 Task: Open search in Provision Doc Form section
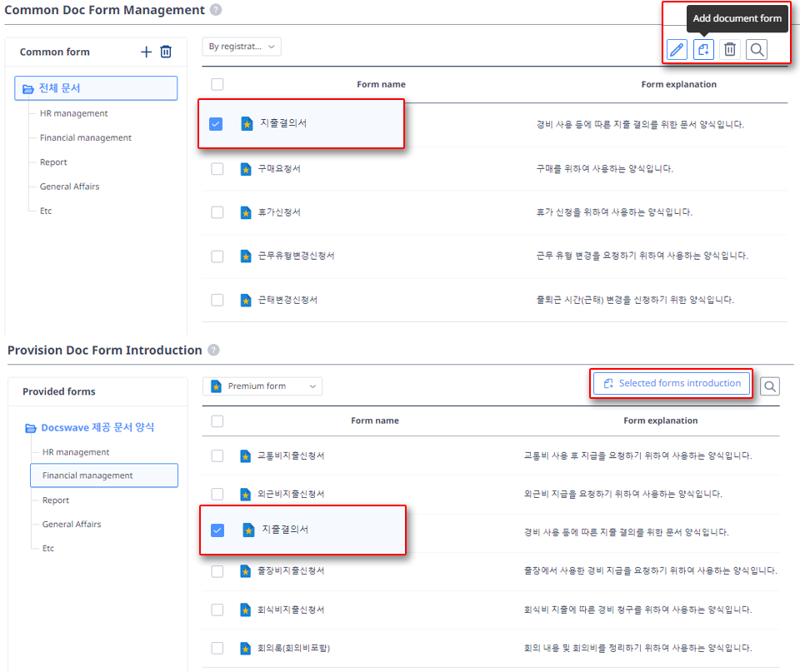(x=770, y=386)
